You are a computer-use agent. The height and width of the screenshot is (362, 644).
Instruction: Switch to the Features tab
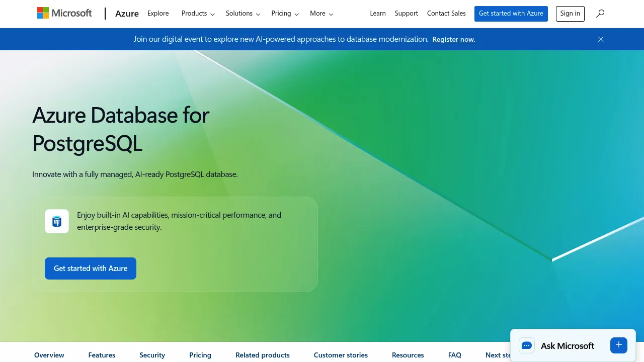[x=102, y=355]
